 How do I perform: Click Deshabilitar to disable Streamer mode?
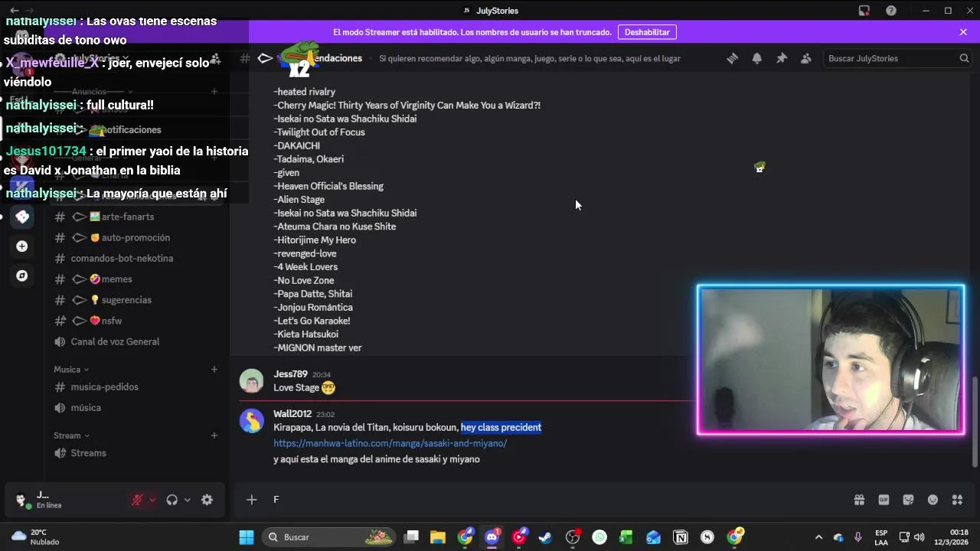pos(647,32)
